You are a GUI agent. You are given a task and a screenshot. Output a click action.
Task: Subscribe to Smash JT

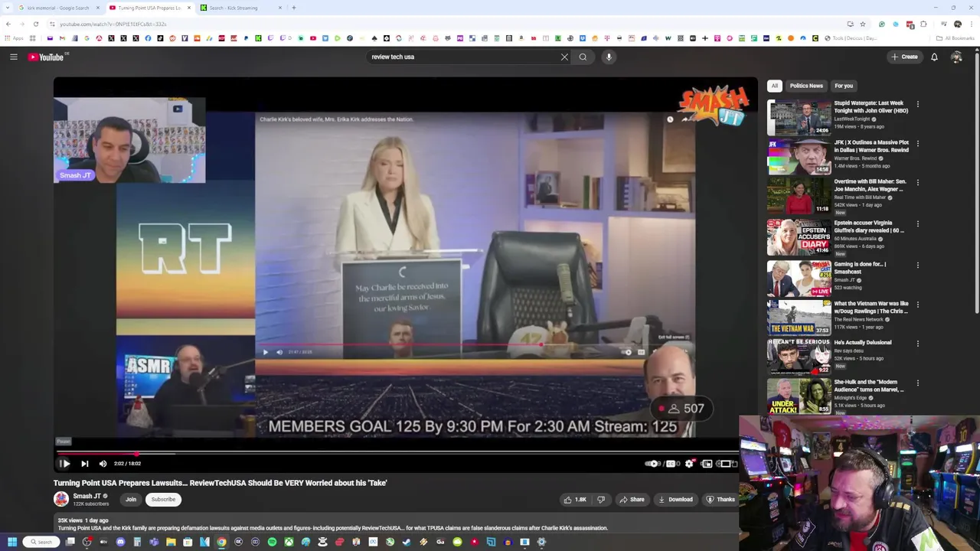[x=163, y=499]
